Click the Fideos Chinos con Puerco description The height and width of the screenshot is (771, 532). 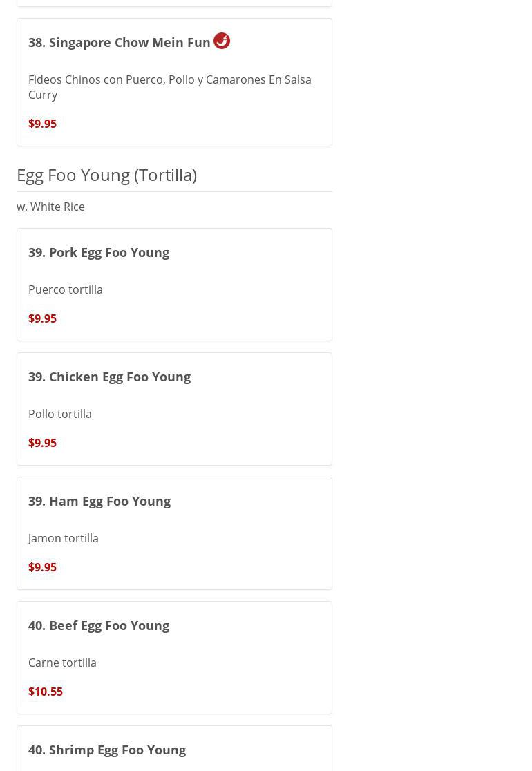(169, 87)
